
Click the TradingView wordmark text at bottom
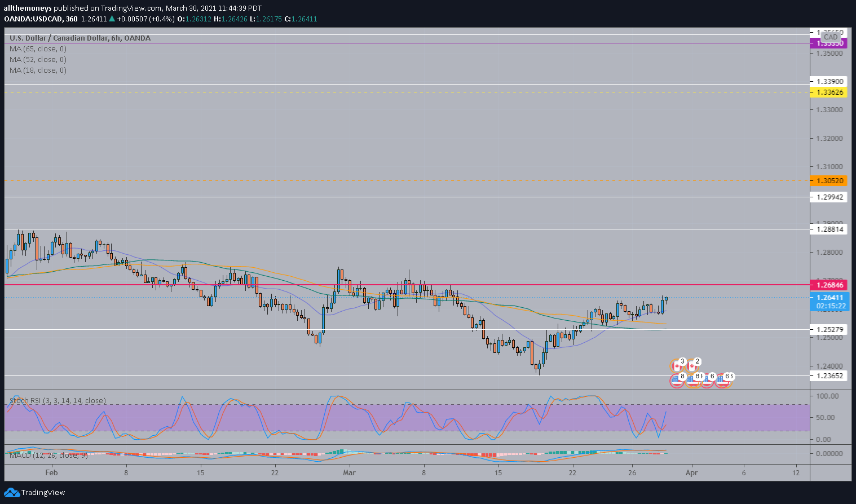coord(43,493)
